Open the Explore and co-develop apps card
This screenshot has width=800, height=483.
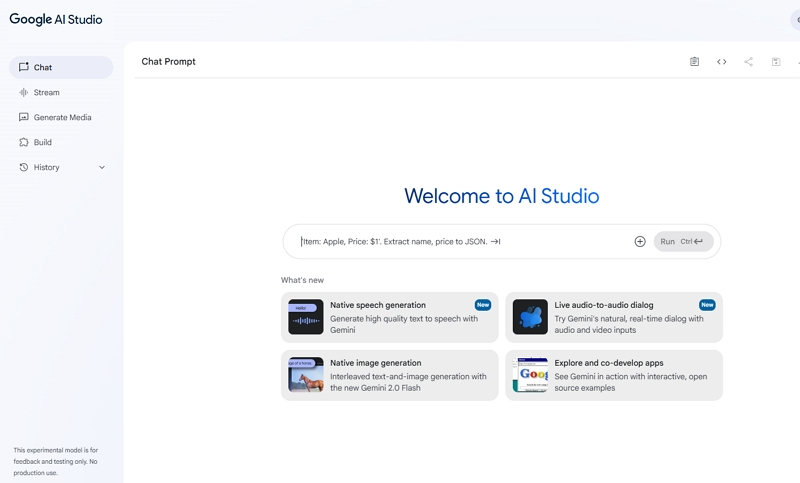pos(614,375)
